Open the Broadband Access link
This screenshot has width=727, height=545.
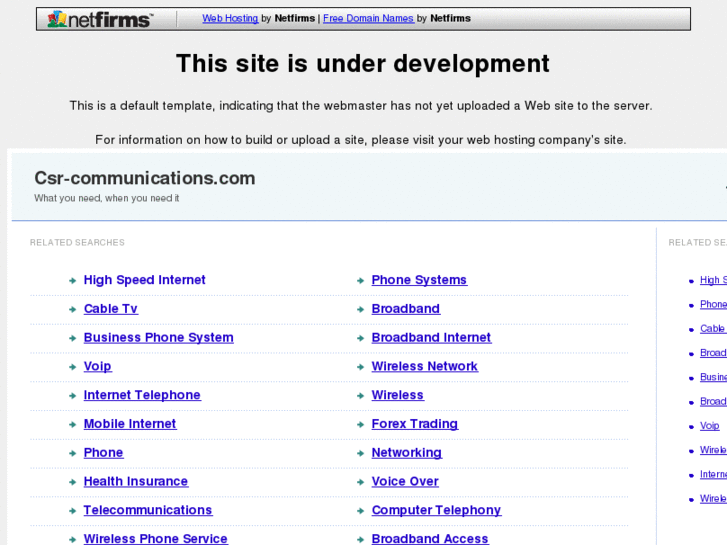click(x=430, y=539)
